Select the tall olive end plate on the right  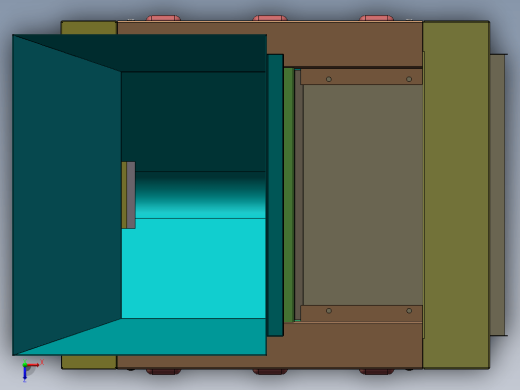pyautogui.click(x=456, y=195)
